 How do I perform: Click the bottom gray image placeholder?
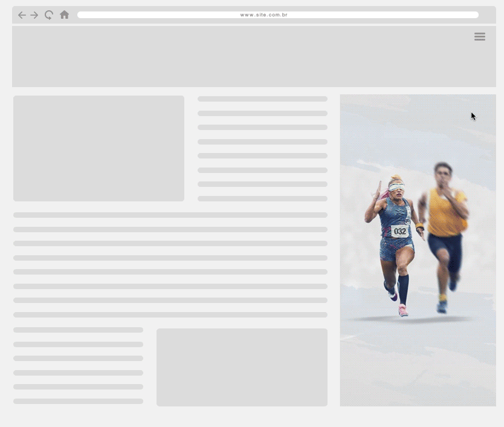(242, 367)
